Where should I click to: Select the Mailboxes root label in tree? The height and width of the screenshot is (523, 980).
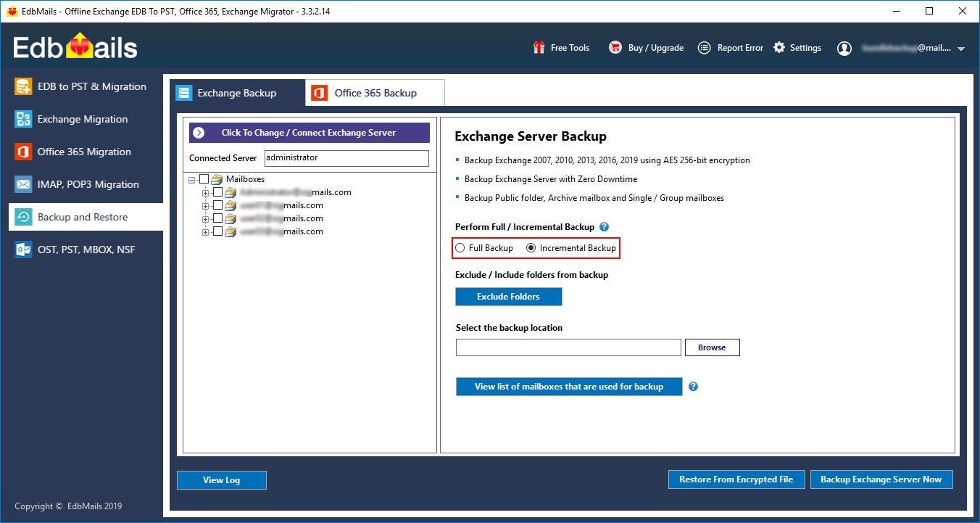[245, 179]
